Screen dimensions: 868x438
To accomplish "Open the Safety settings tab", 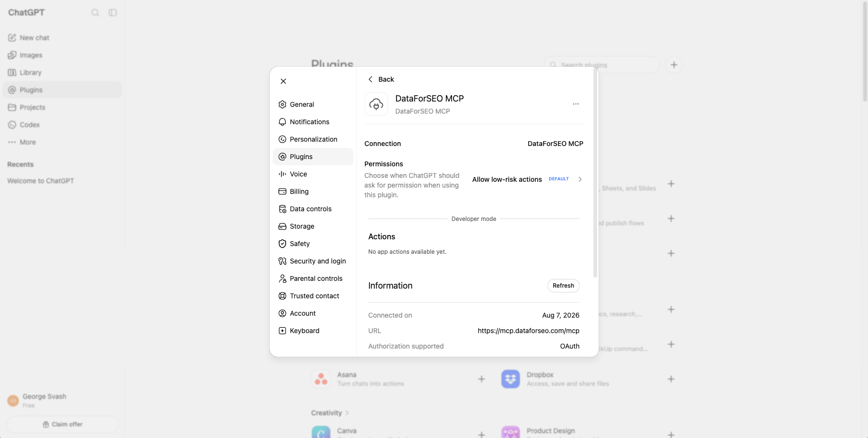I will tap(313, 244).
